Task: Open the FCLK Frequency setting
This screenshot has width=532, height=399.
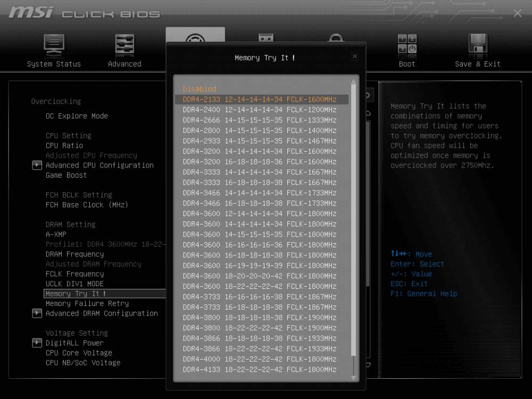Action: (x=74, y=274)
